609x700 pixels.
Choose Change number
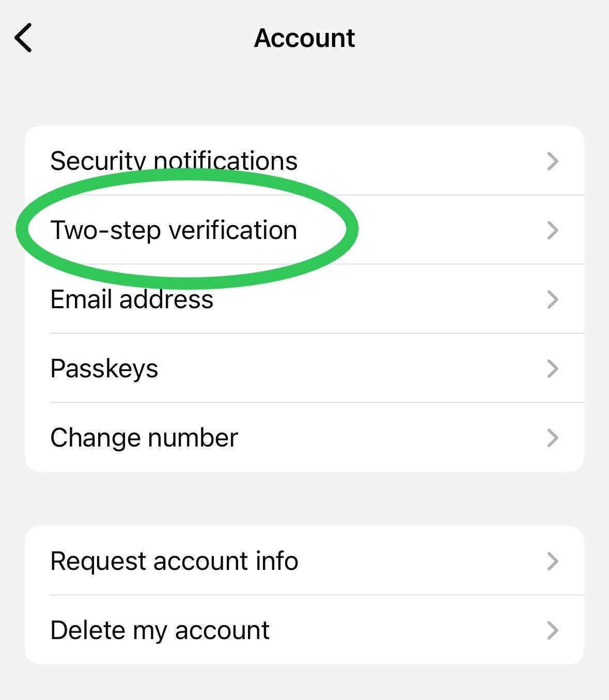pyautogui.click(x=144, y=438)
